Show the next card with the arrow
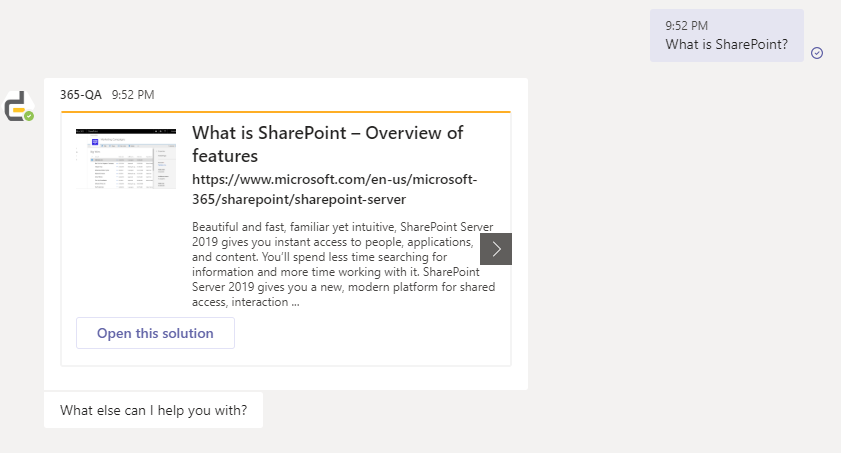 point(496,249)
